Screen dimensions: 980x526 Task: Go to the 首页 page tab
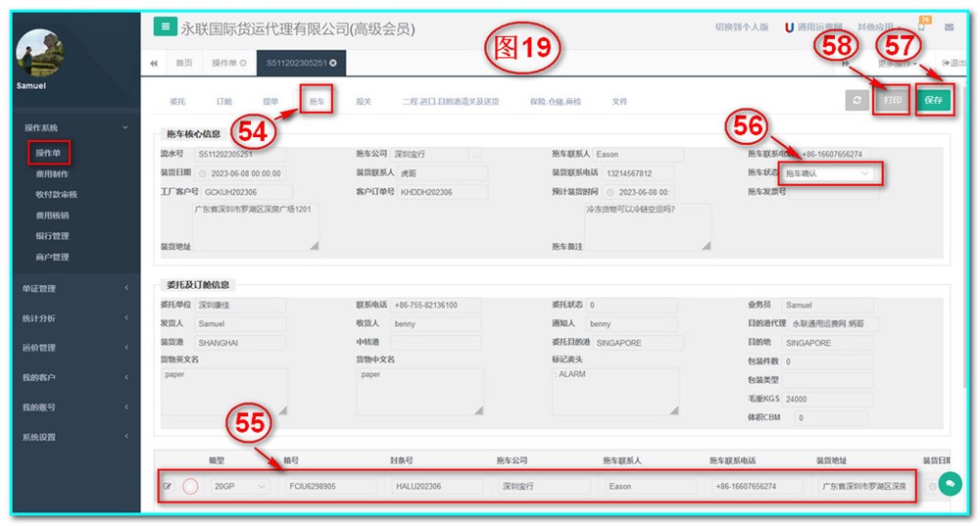click(184, 63)
